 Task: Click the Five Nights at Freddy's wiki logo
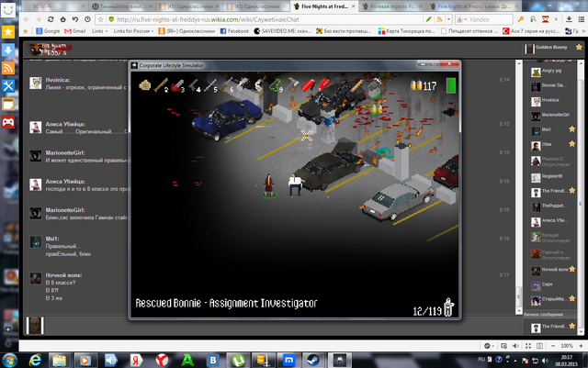click(51, 50)
